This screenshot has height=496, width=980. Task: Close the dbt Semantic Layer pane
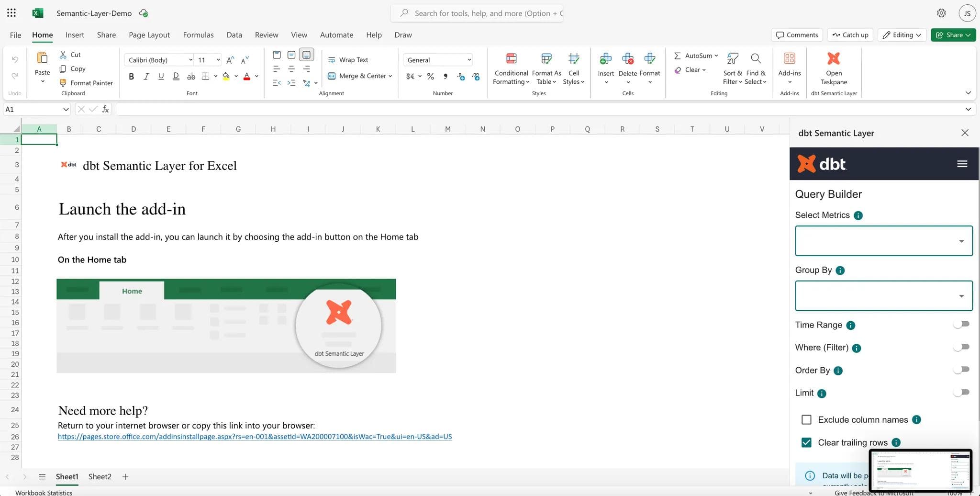[x=965, y=133]
